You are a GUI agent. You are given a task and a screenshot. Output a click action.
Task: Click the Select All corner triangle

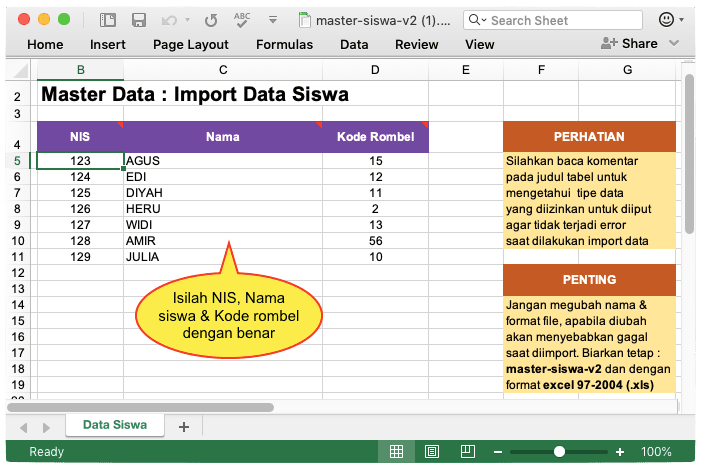[21, 70]
